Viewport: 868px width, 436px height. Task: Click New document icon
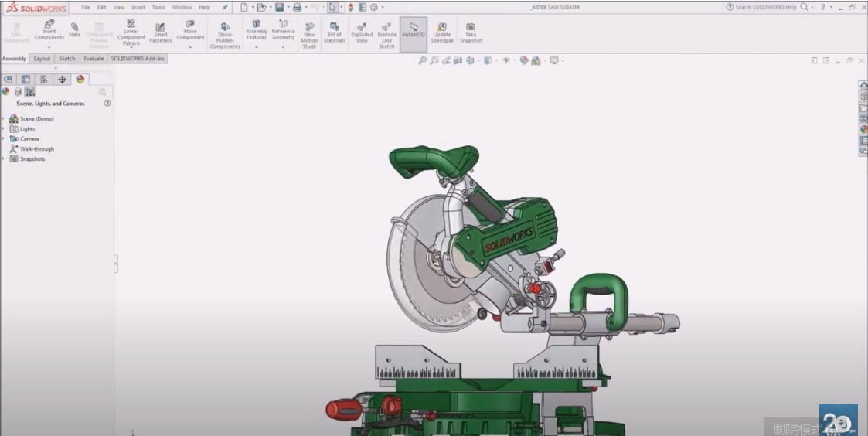[244, 7]
